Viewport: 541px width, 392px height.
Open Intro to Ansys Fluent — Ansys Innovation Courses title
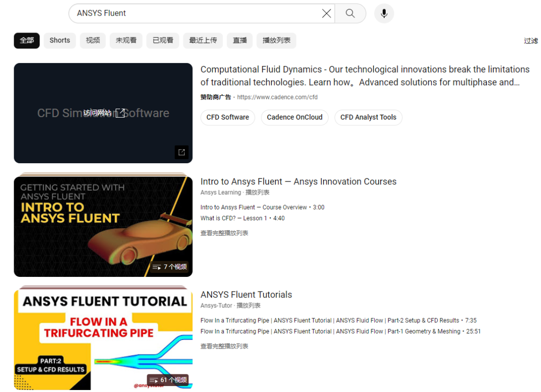coord(299,182)
